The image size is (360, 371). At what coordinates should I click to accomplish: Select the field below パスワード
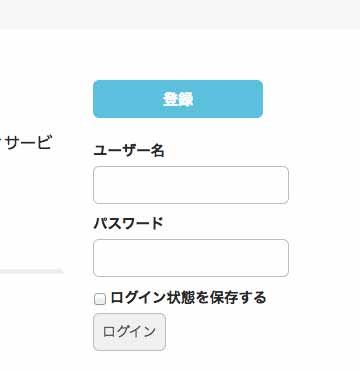tap(191, 258)
